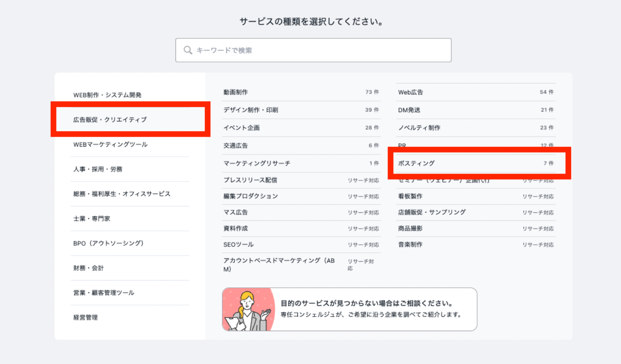Click the keyword search input field
This screenshot has height=364, width=621.
coord(321,50)
